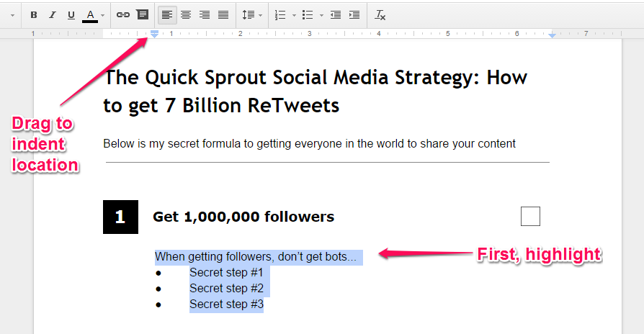Select the right indent marker on the ruler
The width and height of the screenshot is (644, 334).
point(552,36)
